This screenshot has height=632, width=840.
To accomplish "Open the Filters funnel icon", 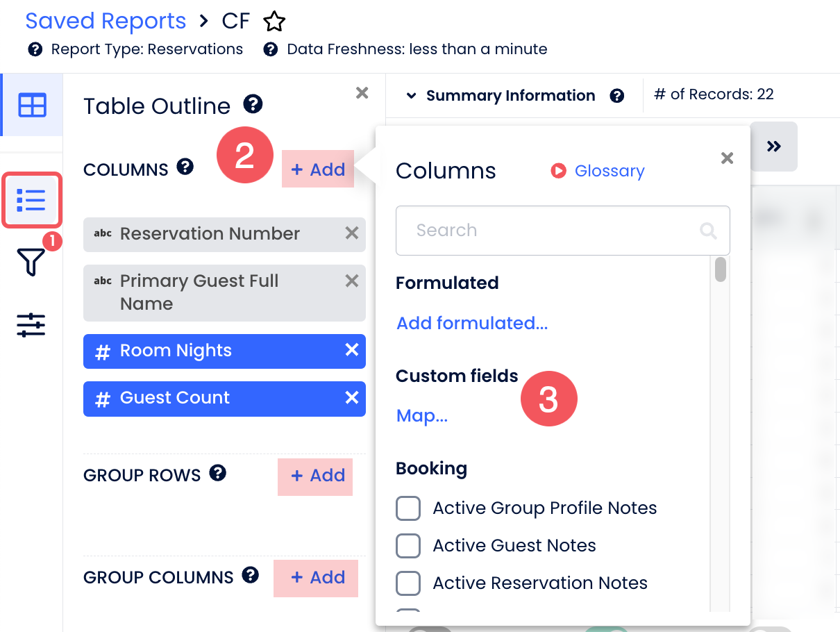I will coord(32,262).
